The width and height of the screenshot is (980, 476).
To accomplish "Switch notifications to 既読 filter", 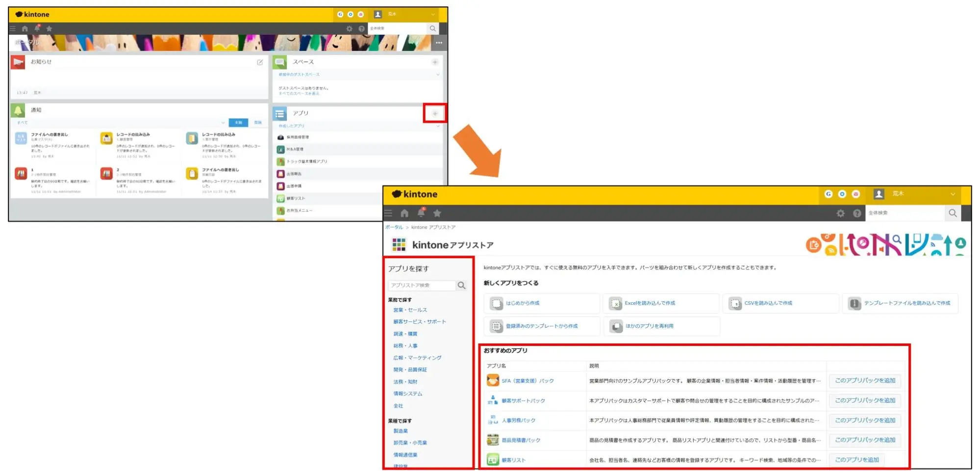I will coord(258,122).
